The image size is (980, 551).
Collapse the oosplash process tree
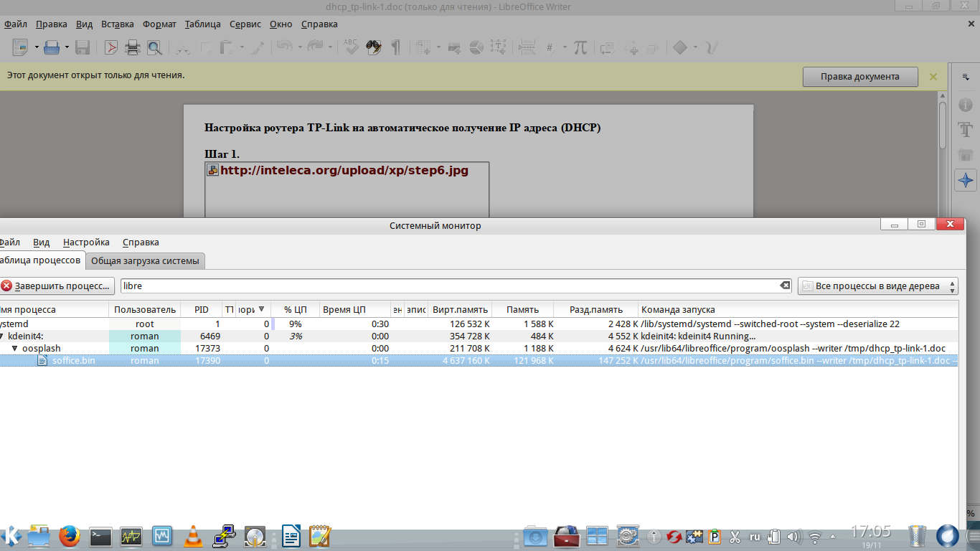coord(14,349)
